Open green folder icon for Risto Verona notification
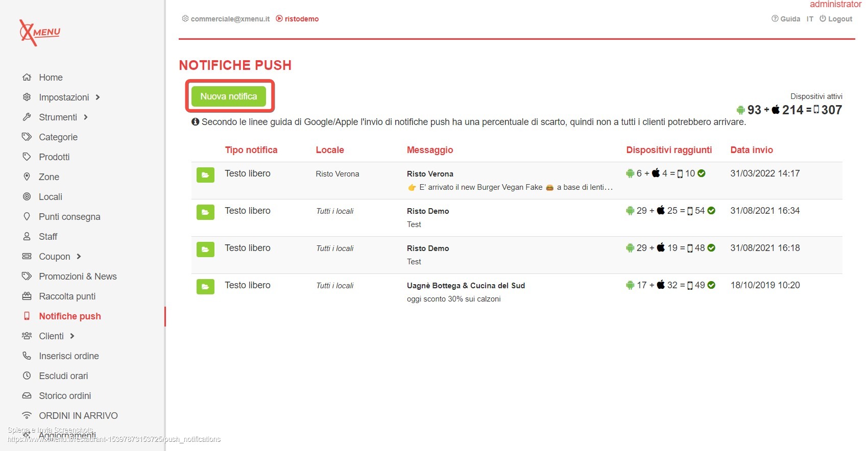Screen dimensions: 868x451 click(205, 174)
